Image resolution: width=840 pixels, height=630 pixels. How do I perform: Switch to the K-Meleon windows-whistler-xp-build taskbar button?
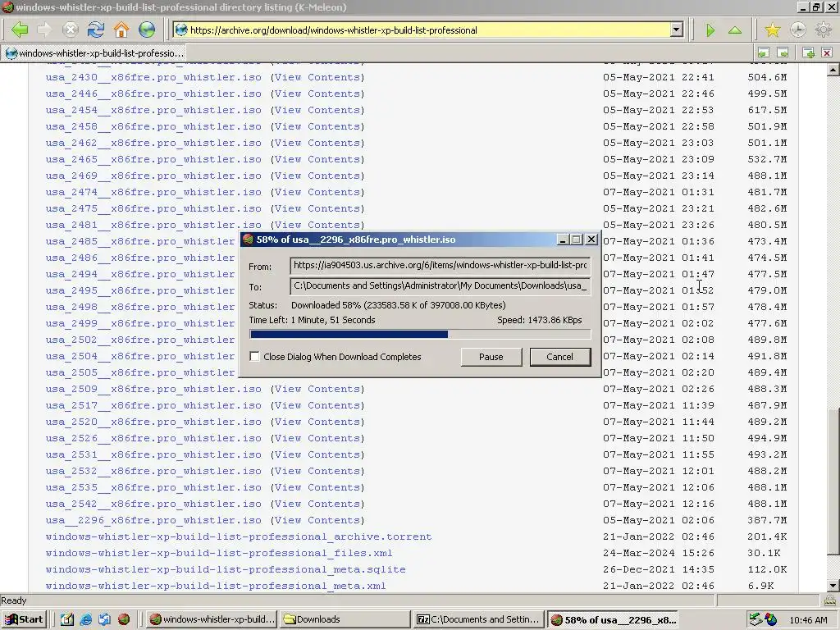click(x=212, y=619)
